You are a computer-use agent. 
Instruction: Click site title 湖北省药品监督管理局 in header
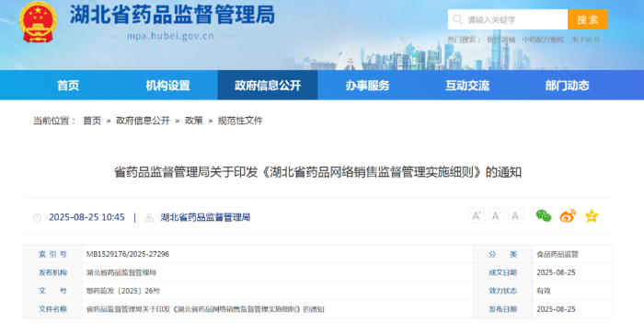click(172, 16)
